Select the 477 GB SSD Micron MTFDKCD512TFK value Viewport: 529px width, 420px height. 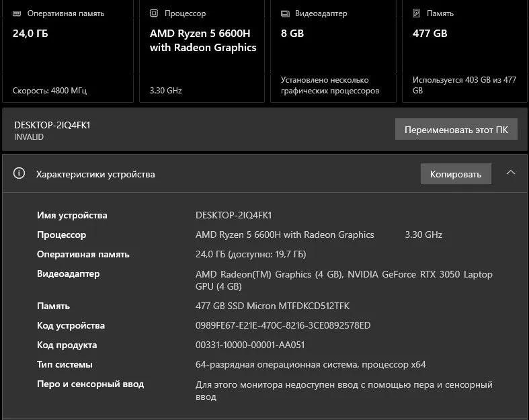[x=273, y=306]
